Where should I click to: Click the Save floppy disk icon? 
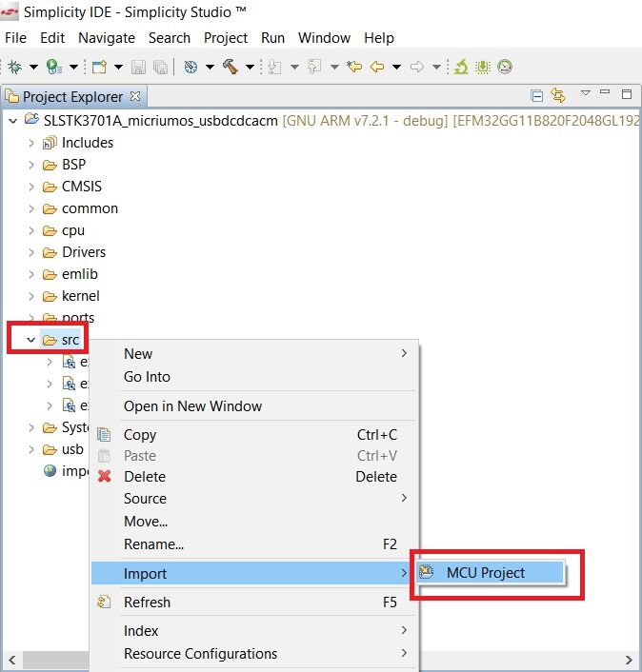pyautogui.click(x=138, y=67)
